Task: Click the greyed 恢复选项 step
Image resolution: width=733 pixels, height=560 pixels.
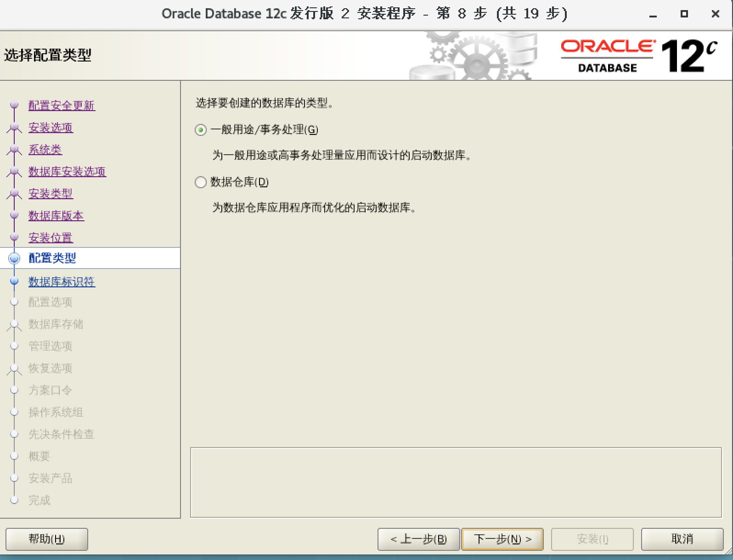Action: click(x=51, y=368)
